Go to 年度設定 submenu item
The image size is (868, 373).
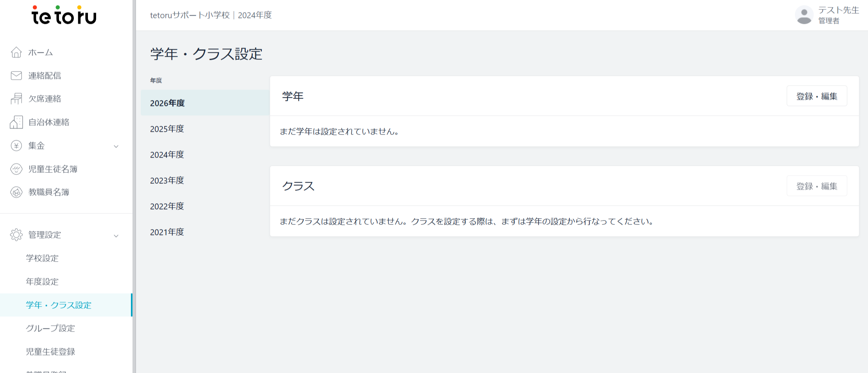42,282
